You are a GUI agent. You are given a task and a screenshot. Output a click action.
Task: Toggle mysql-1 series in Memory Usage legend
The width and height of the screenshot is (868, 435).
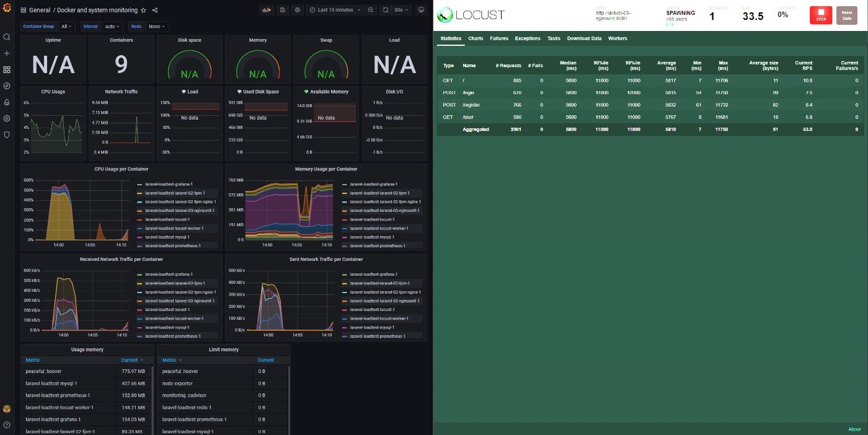(372, 237)
